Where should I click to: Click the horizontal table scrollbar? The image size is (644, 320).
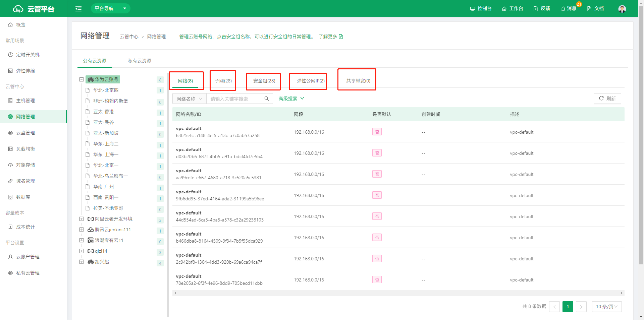tap(398, 293)
